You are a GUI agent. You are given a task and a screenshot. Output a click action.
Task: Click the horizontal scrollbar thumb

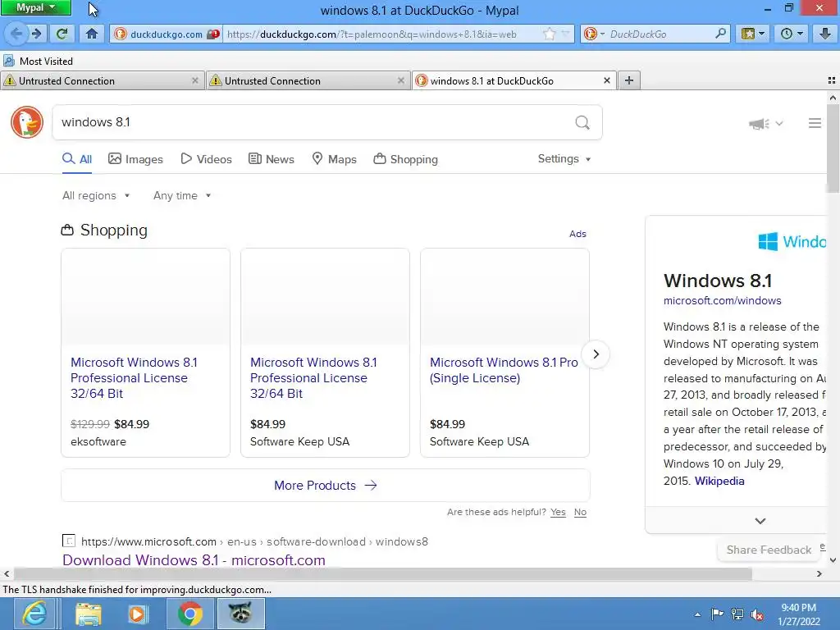[382, 573]
